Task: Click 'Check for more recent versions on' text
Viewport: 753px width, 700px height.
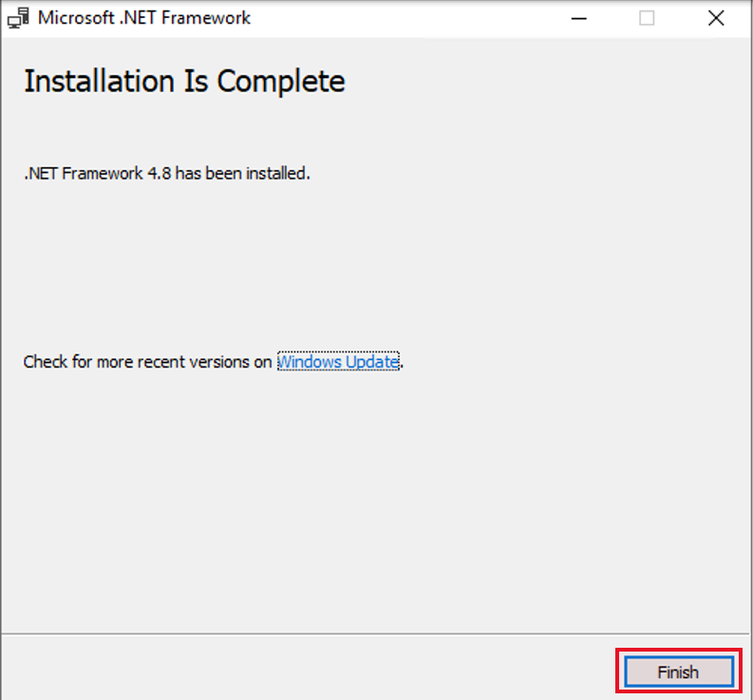Action: [147, 361]
